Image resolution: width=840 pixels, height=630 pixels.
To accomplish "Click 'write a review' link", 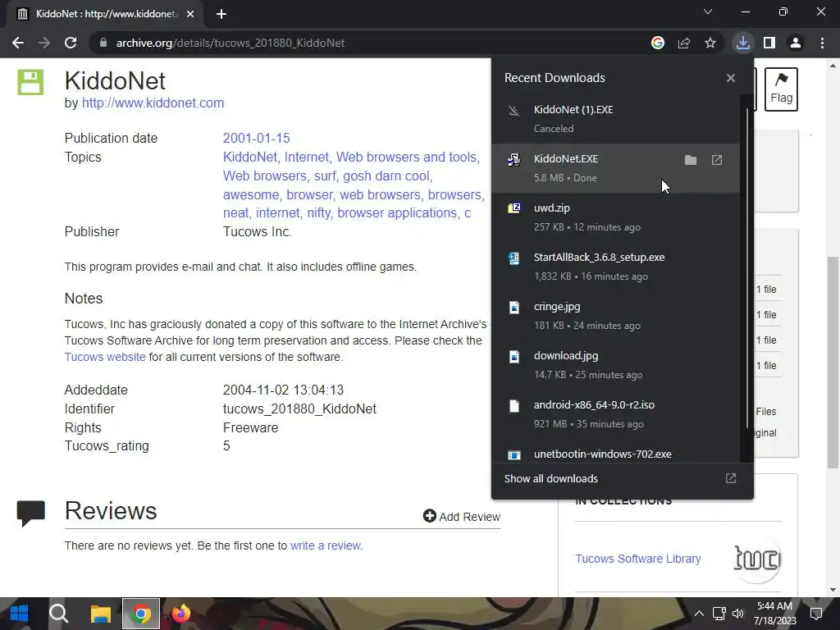I will click(x=325, y=546).
